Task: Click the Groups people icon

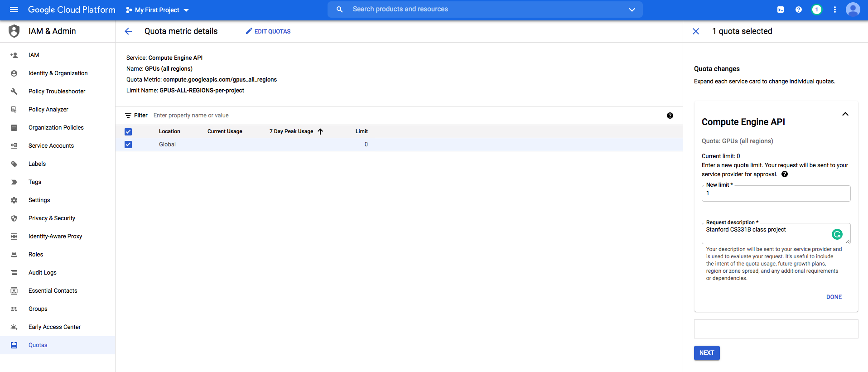Action: [x=14, y=309]
